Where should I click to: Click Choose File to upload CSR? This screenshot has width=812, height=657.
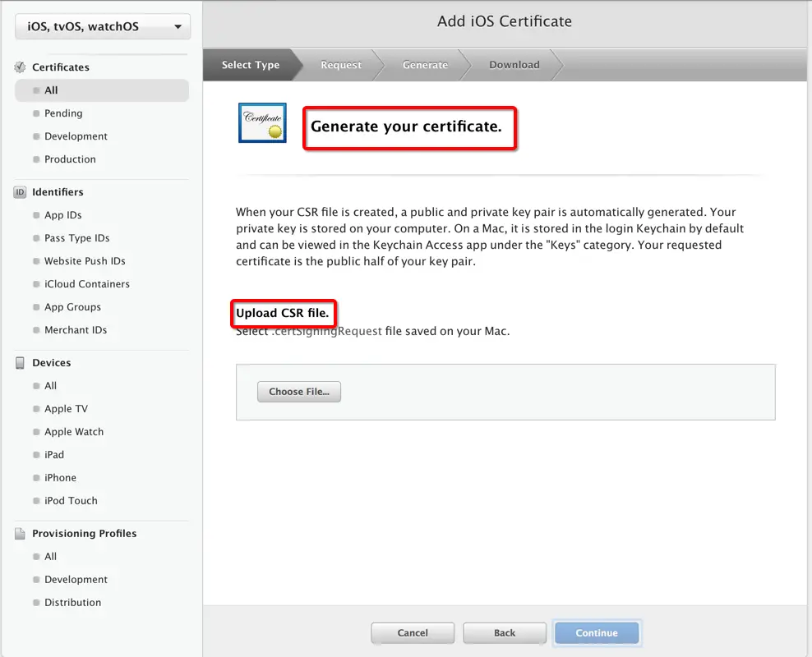tap(299, 392)
